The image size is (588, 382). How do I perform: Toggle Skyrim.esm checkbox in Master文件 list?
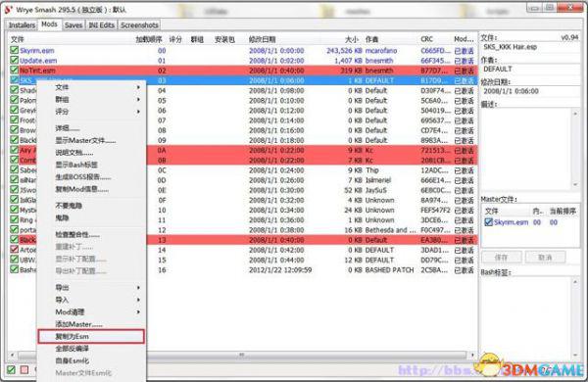pyautogui.click(x=488, y=222)
